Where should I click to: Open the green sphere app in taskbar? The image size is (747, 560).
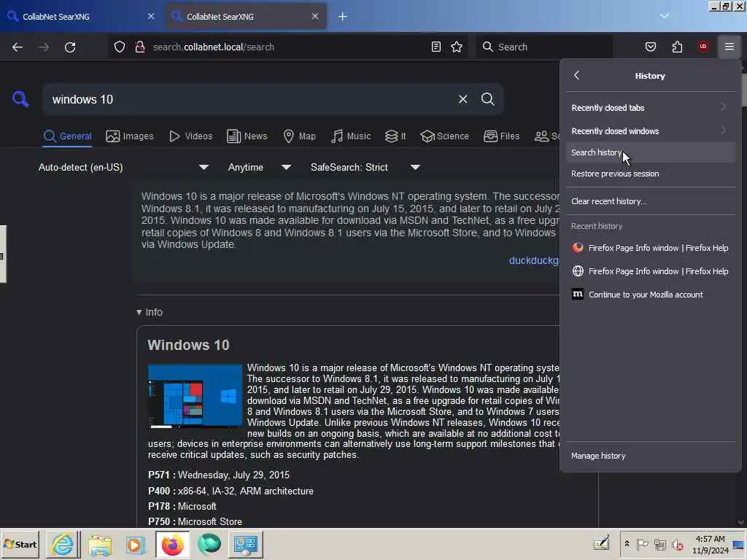pos(209,544)
